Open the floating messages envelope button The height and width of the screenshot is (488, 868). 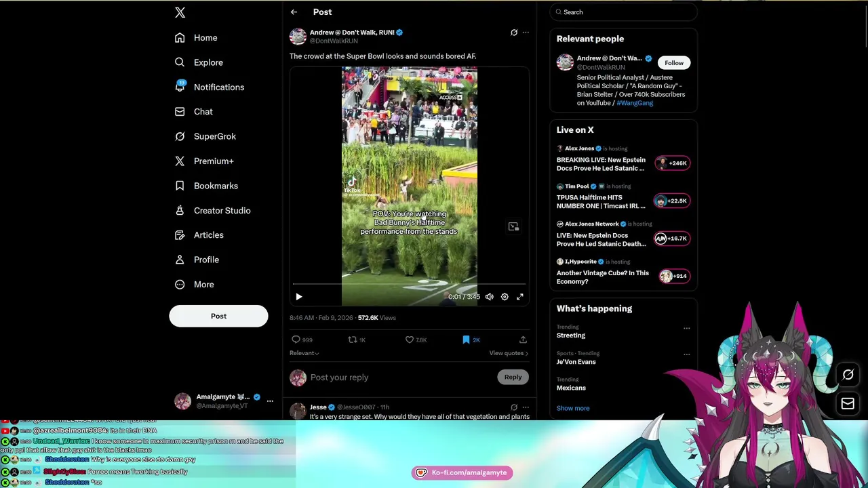tap(848, 404)
